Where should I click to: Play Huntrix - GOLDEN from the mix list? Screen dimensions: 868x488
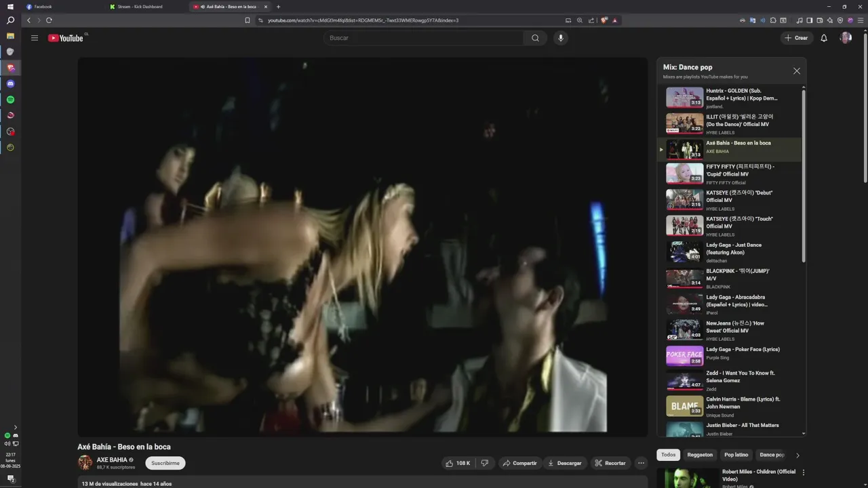(x=729, y=98)
